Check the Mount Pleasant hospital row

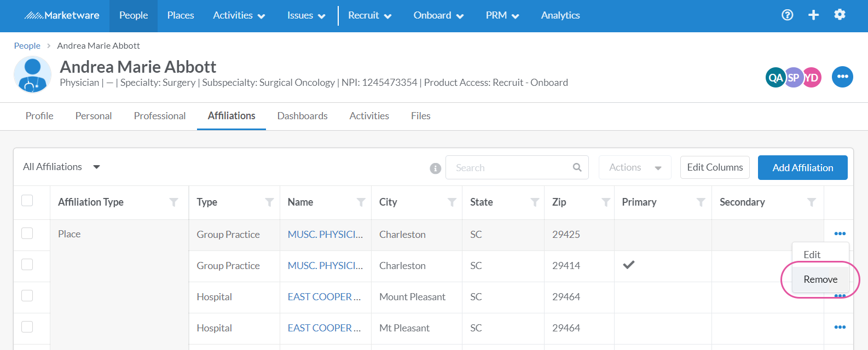point(27,295)
